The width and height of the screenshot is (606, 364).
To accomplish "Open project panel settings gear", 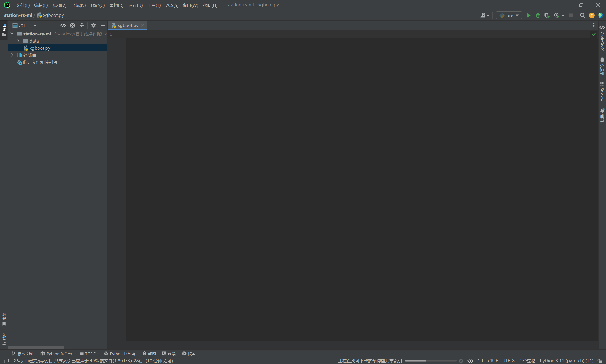I will [93, 25].
